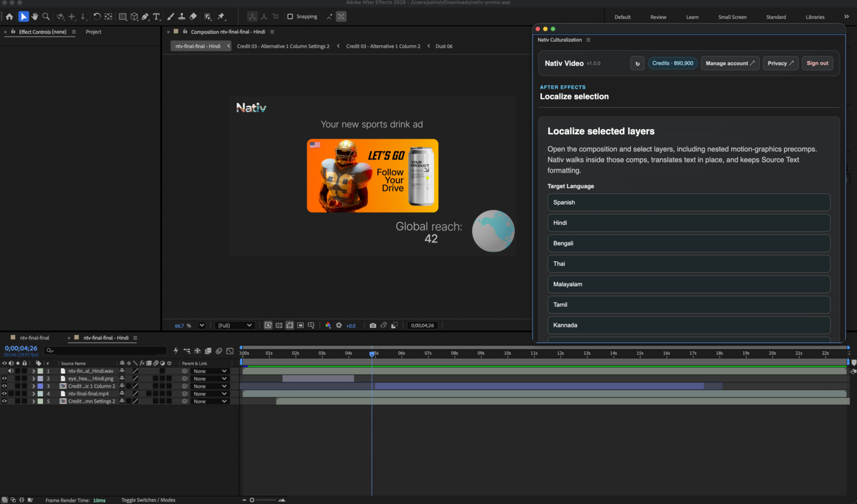The height and width of the screenshot is (504, 857).
Task: Toggle shy switch for layer 1
Action: (122, 371)
